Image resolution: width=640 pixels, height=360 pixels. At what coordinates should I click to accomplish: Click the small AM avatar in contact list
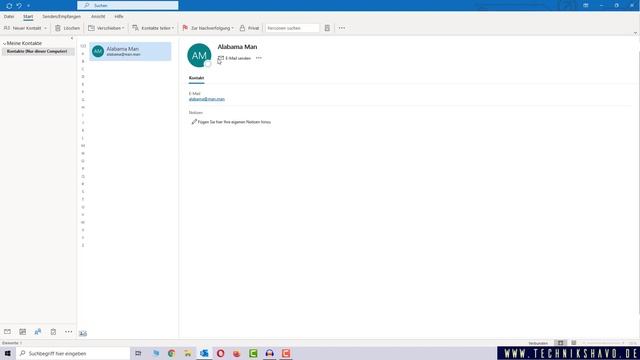(98, 51)
